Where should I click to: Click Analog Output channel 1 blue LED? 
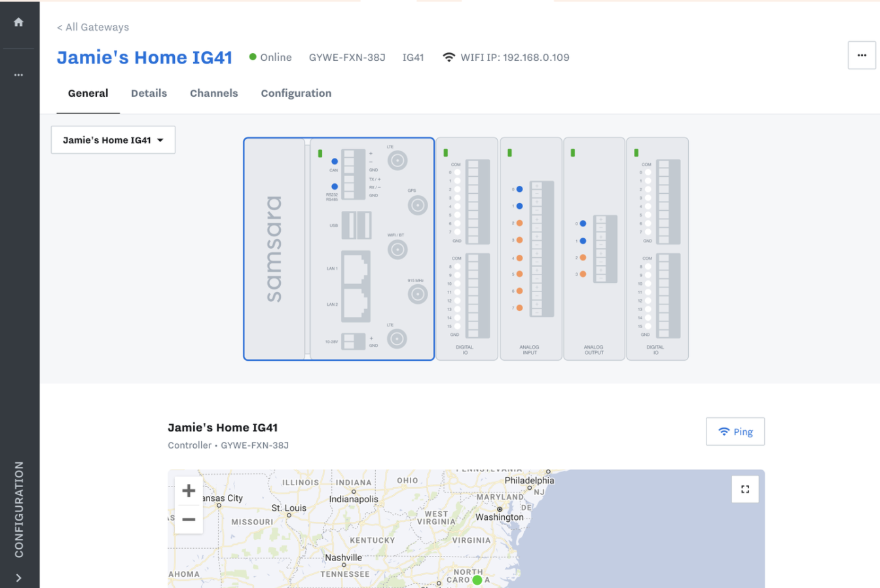click(x=583, y=241)
